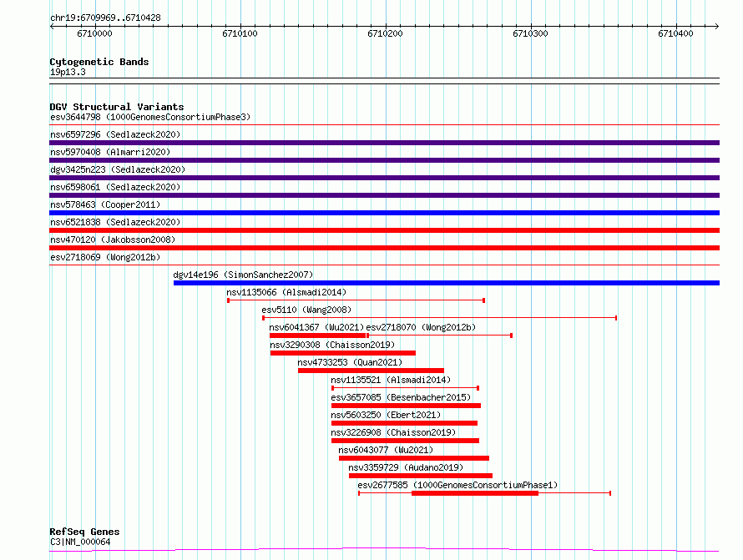Image resolution: width=743 pixels, height=560 pixels.
Task: Open the nsv1135066 (Alsmadi2014) label
Action: point(286,292)
